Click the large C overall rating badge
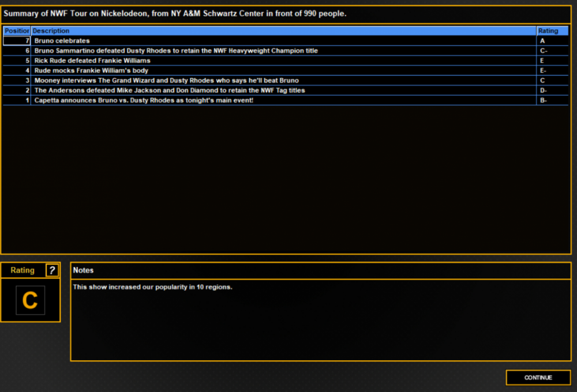This screenshot has height=392, width=577. (x=30, y=300)
